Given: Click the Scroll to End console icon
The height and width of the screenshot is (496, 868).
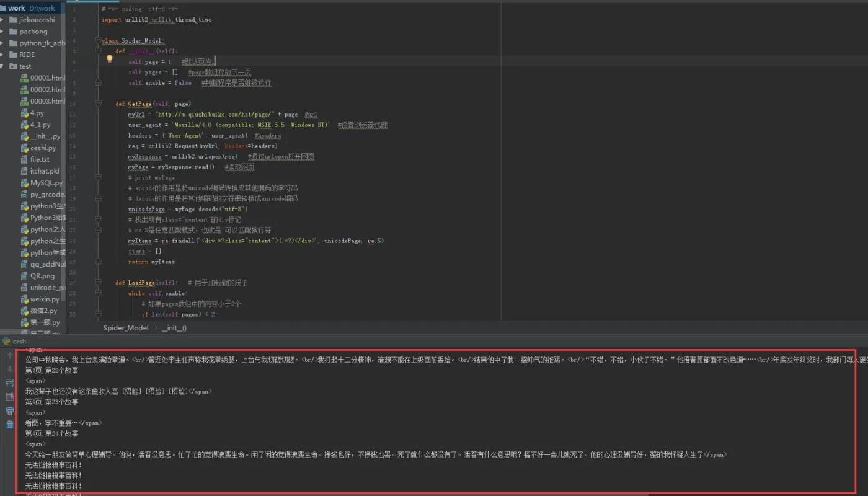Looking at the screenshot, I should (x=10, y=397).
